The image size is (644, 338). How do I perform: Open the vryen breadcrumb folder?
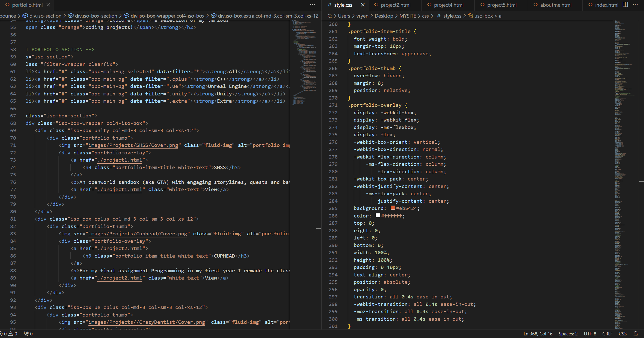[x=362, y=16]
